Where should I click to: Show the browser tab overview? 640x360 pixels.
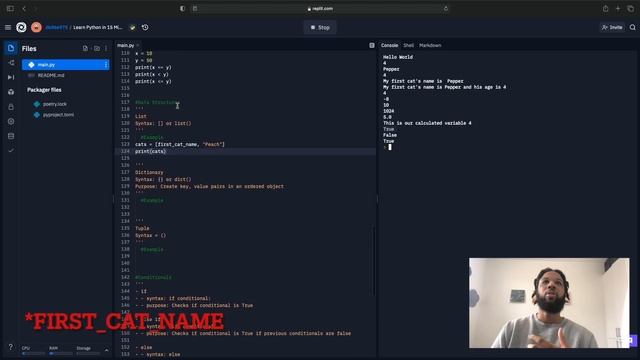tap(631, 9)
